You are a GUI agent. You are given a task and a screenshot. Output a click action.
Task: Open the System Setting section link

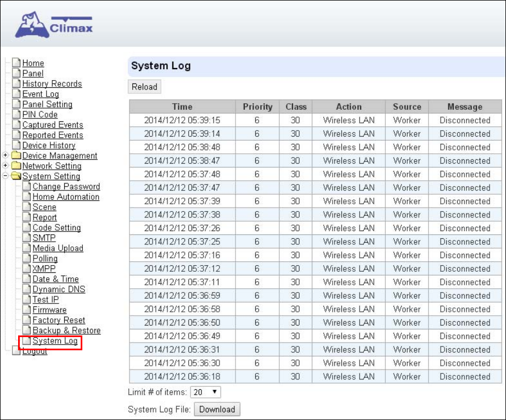coord(51,176)
